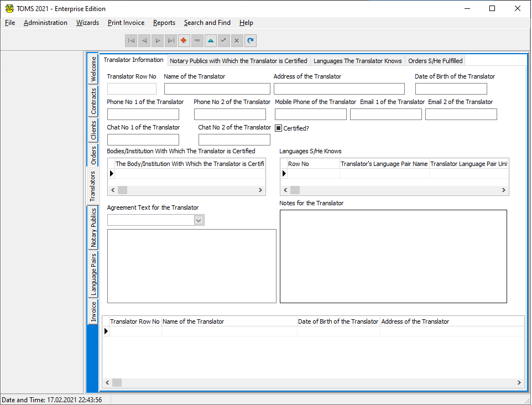Image resolution: width=532 pixels, height=405 pixels.
Task: Go to last record navigator icon
Action: click(x=171, y=40)
